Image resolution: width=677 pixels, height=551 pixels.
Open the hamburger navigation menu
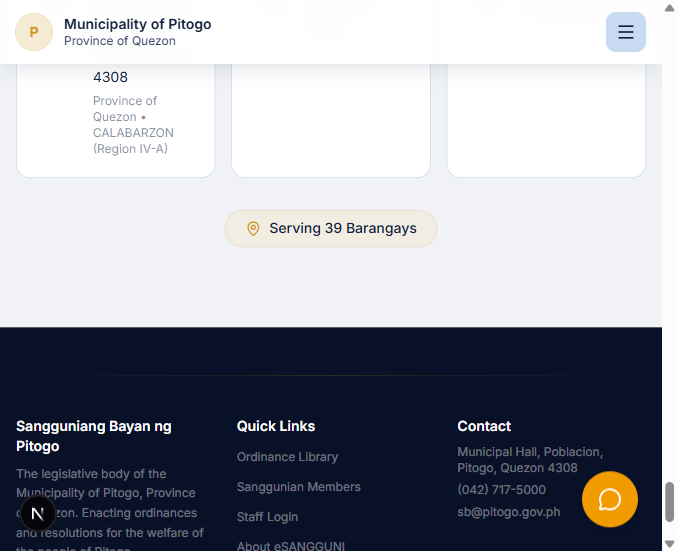(x=626, y=32)
